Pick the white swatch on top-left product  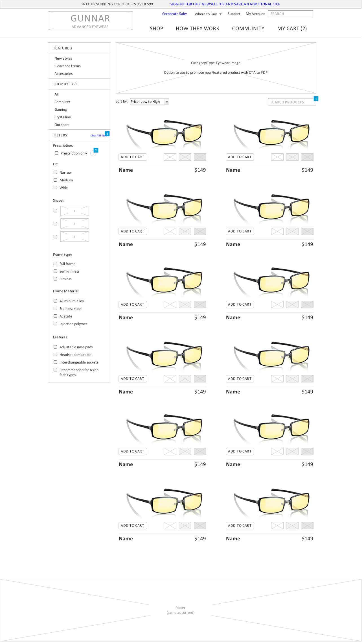[x=170, y=157]
